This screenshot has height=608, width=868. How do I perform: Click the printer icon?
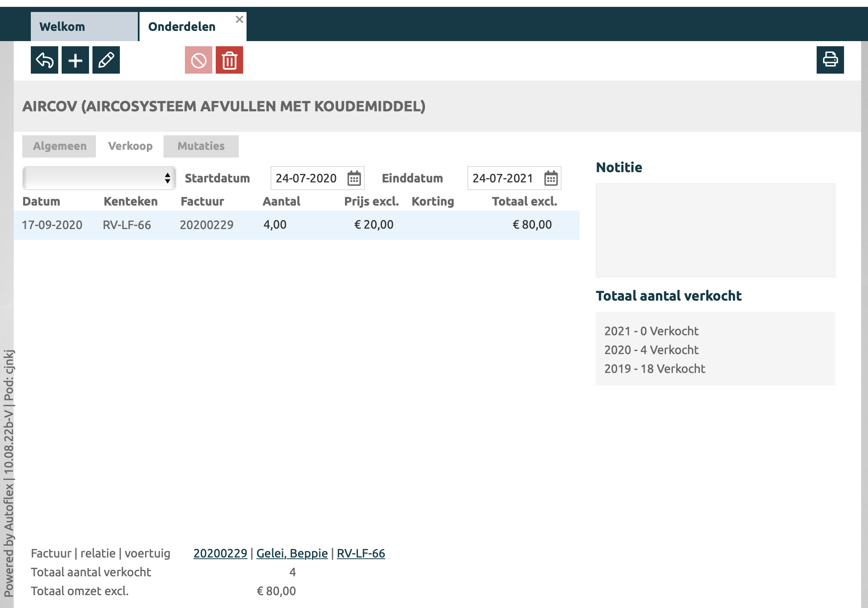click(x=830, y=60)
